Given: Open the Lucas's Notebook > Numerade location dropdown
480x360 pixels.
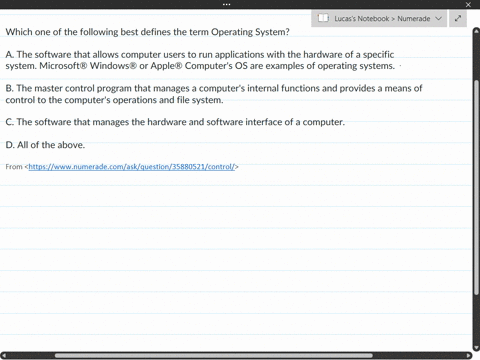Looking at the screenshot, I should pyautogui.click(x=379, y=19).
